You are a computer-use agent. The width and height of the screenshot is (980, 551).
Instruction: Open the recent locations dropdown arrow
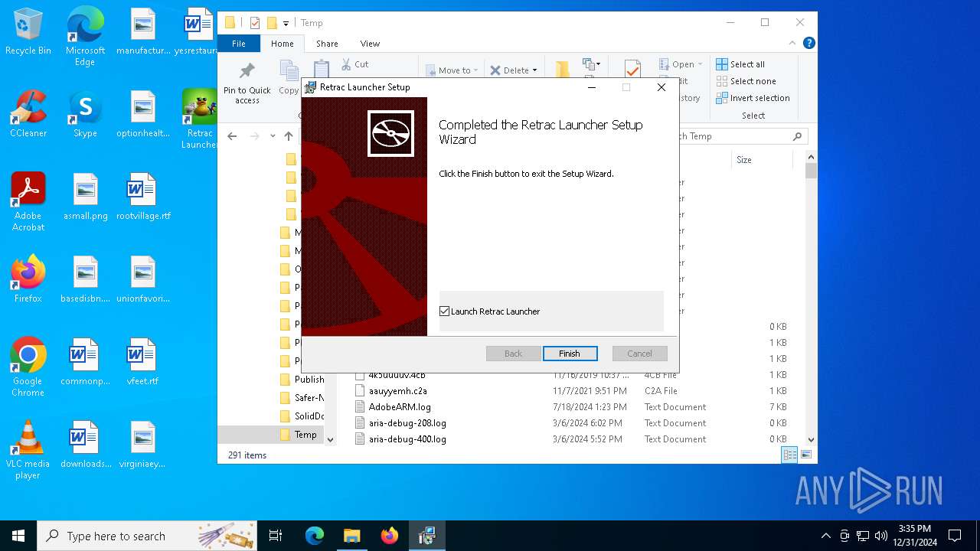(273, 136)
